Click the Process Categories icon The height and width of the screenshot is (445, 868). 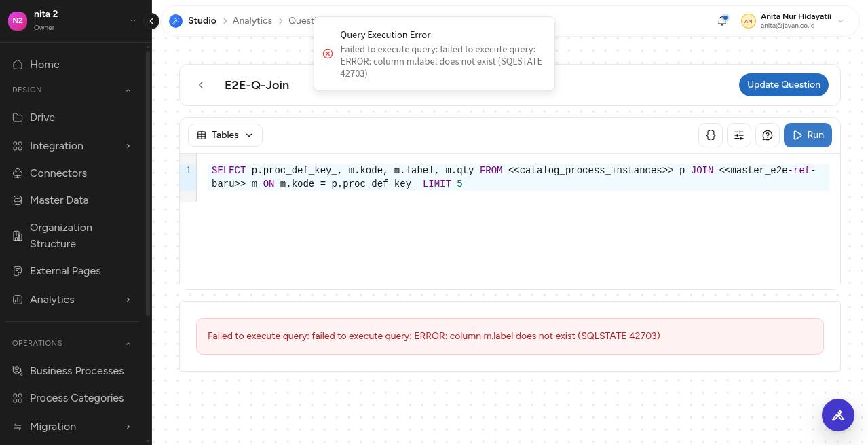click(x=18, y=398)
